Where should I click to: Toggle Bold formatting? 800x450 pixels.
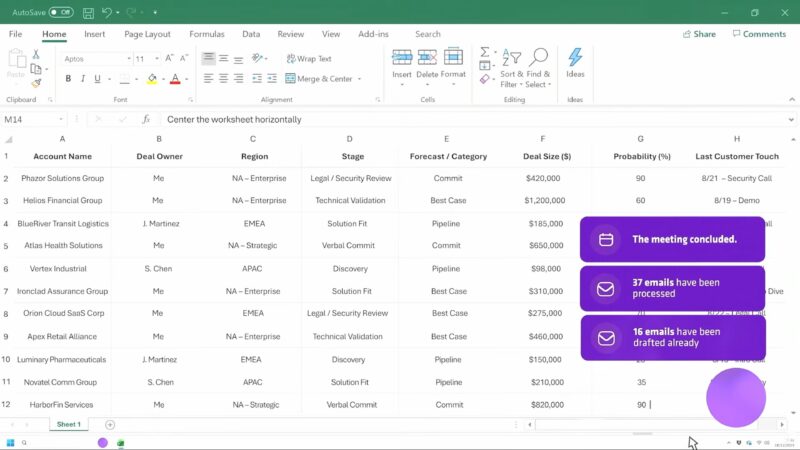[x=68, y=79]
